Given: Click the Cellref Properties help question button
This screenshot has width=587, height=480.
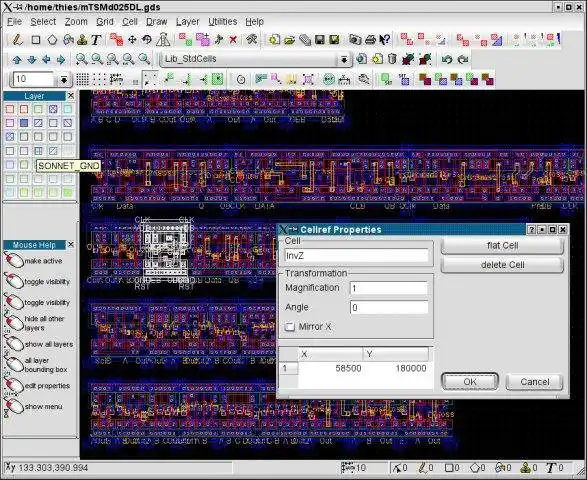Looking at the screenshot, I should (531, 230).
